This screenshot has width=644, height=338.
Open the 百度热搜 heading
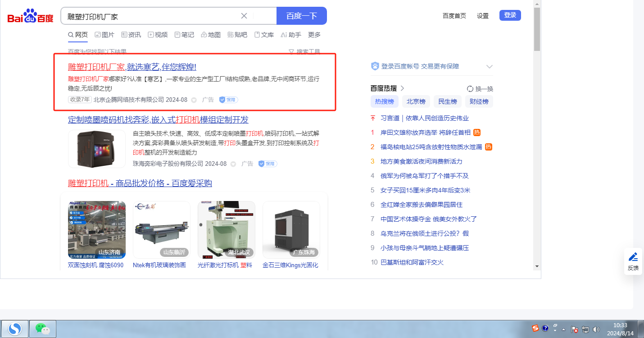388,88
